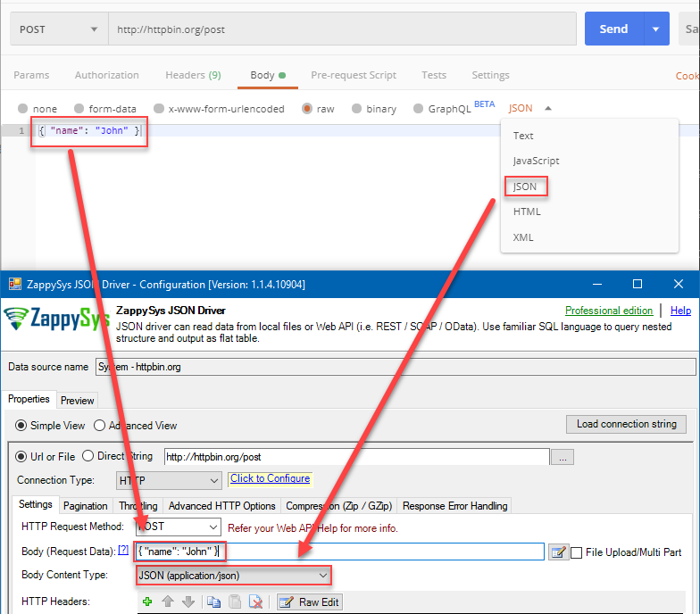700x614 pixels.
Task: Enable the File Upload/Multi Part checkbox
Action: click(577, 553)
